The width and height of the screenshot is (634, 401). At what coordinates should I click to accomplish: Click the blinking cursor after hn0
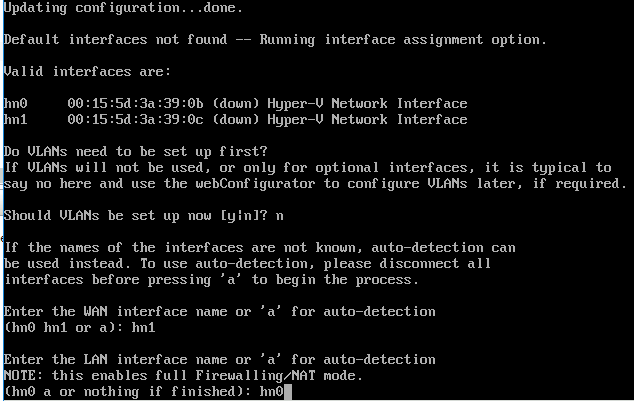(x=287, y=392)
